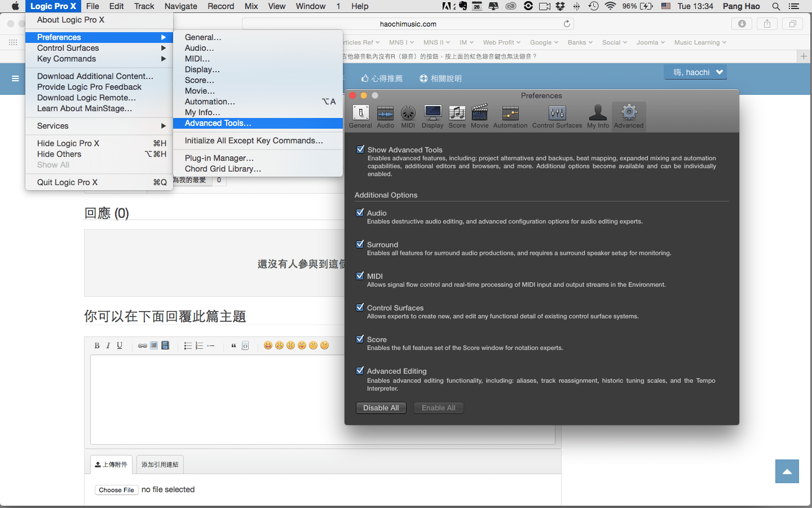Insert the winking emoji in the reply editor
The height and width of the screenshot is (508, 812).
coord(324,345)
